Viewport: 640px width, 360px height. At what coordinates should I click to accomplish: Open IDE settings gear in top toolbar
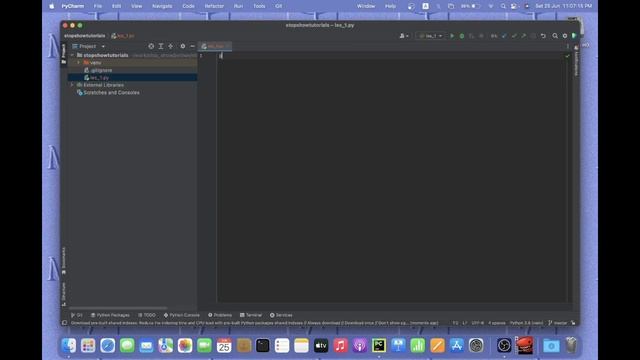click(x=565, y=36)
